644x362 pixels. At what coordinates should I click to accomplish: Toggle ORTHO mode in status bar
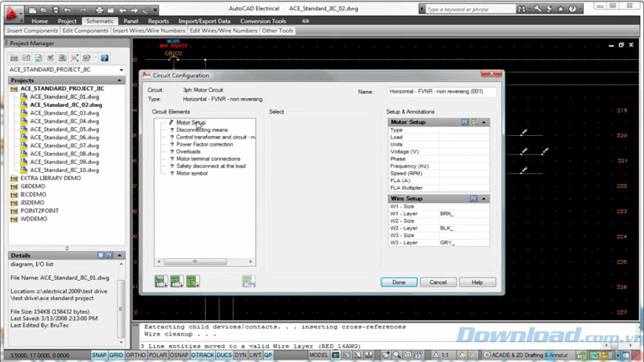tap(136, 355)
